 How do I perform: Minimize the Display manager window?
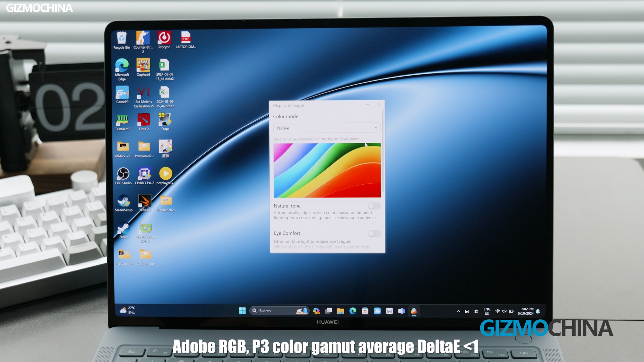(x=368, y=105)
